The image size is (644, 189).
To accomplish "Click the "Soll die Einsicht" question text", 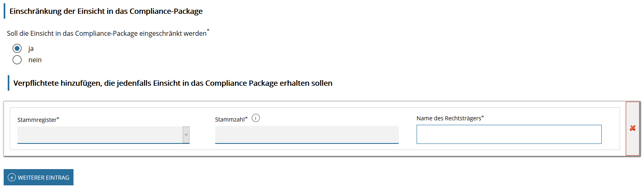I will (x=106, y=34).
